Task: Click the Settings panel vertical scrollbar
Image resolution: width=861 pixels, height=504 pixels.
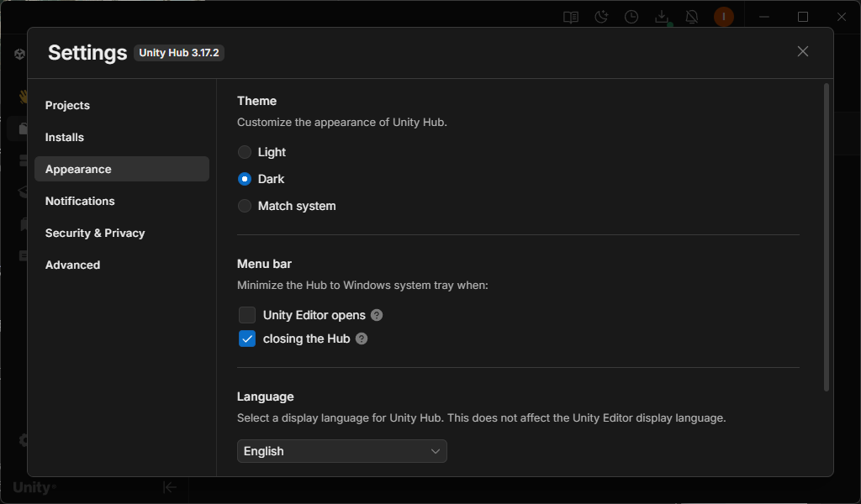Action: [x=827, y=235]
